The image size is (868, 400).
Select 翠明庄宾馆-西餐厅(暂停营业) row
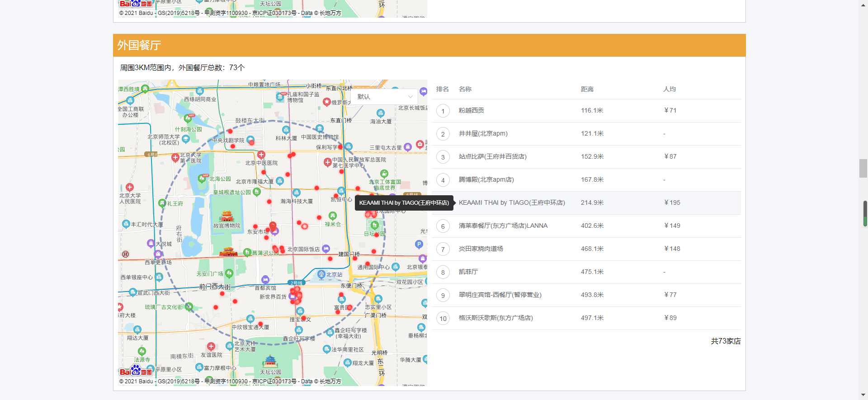(586, 295)
